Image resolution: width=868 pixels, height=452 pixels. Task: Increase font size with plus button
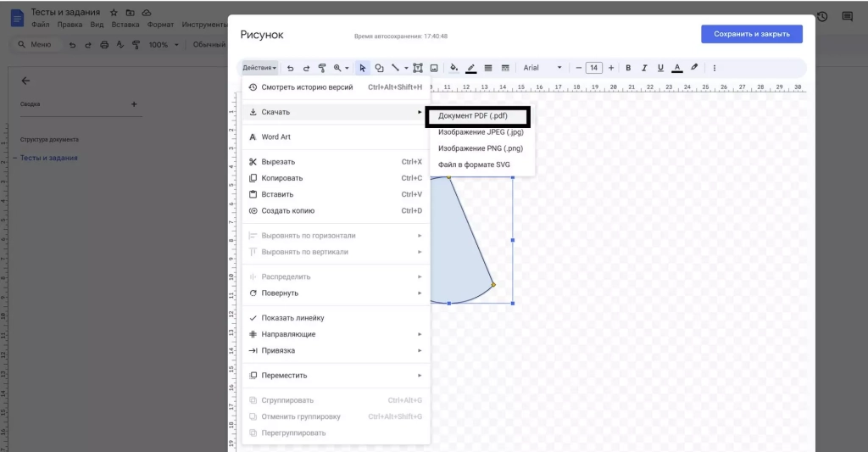tap(610, 68)
